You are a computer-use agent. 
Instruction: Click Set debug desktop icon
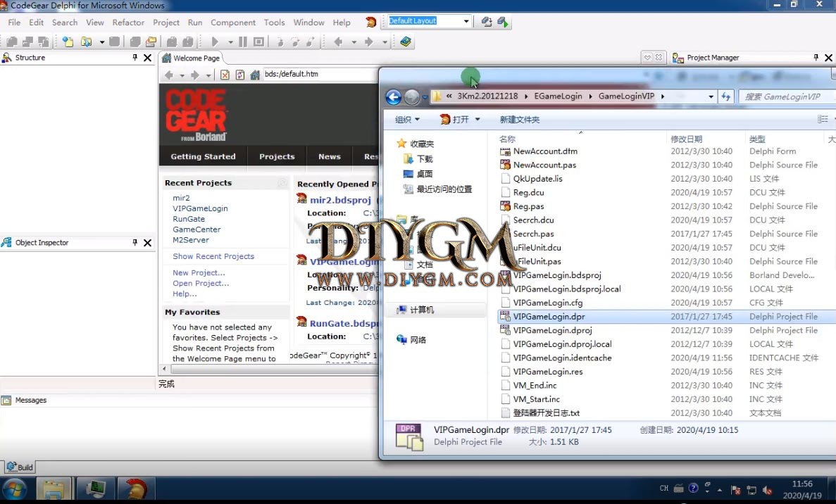503,22
